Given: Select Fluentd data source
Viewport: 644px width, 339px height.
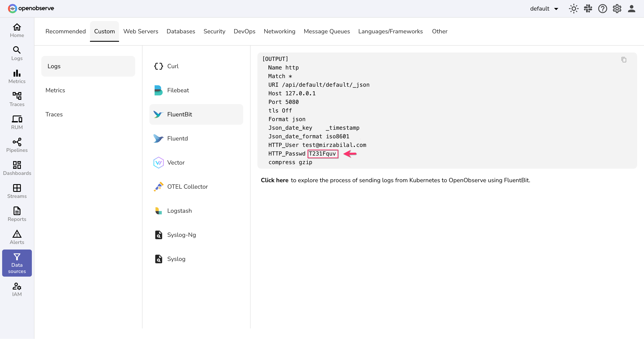Looking at the screenshot, I should pos(196,138).
